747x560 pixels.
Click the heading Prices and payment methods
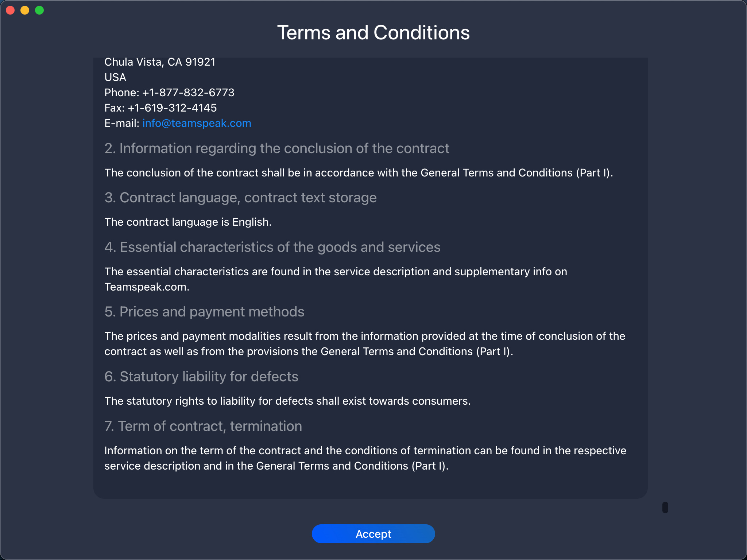coord(204,312)
